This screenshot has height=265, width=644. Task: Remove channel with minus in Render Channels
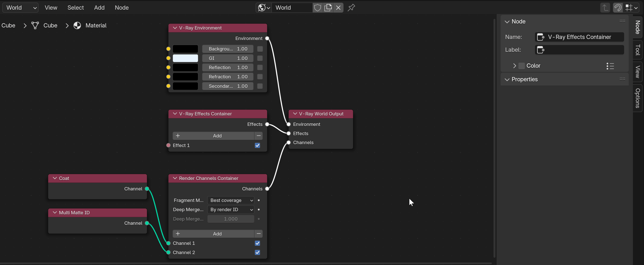(258, 234)
